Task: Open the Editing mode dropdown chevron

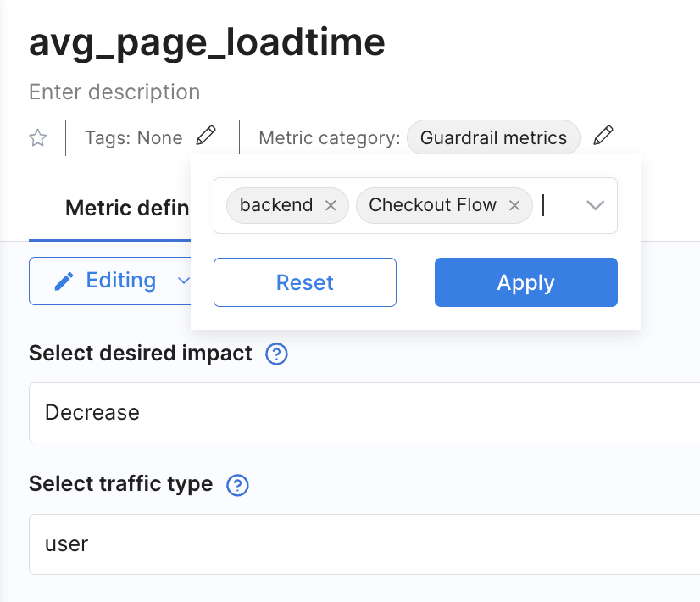Action: click(182, 281)
